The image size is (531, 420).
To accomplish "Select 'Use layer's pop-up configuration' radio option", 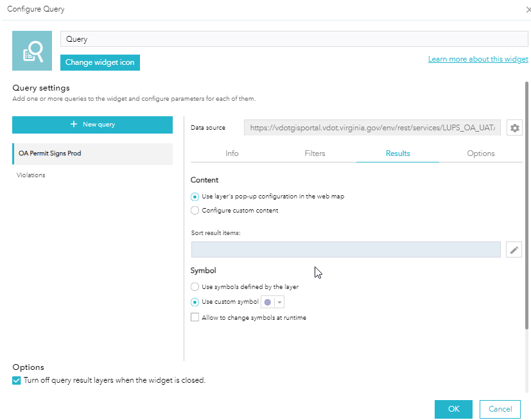I will click(x=195, y=197).
